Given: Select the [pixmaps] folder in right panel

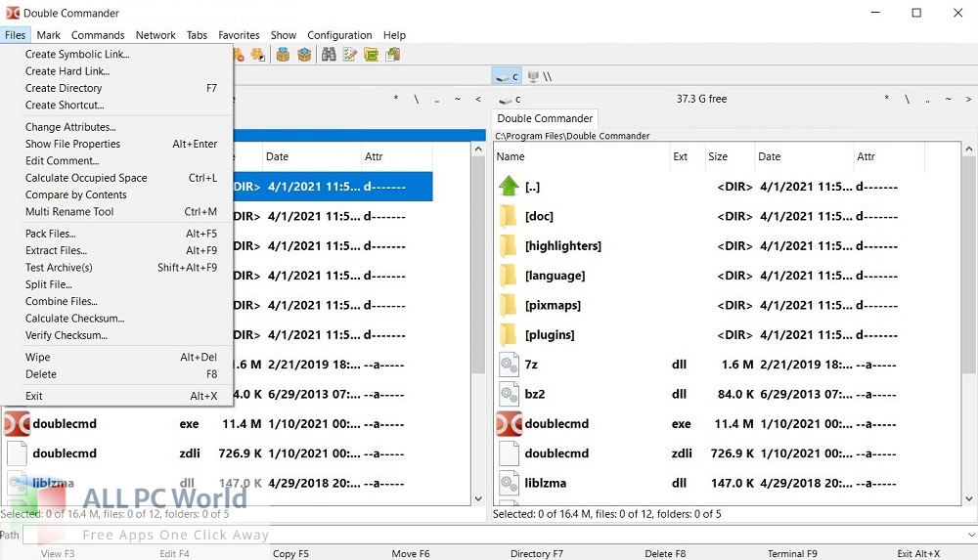Looking at the screenshot, I should (553, 305).
